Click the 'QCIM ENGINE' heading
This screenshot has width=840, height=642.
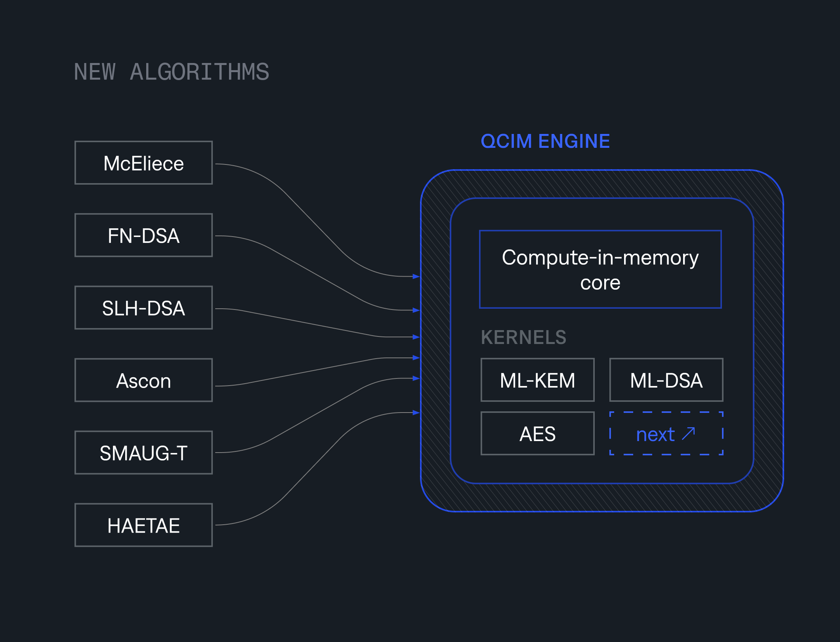click(545, 141)
